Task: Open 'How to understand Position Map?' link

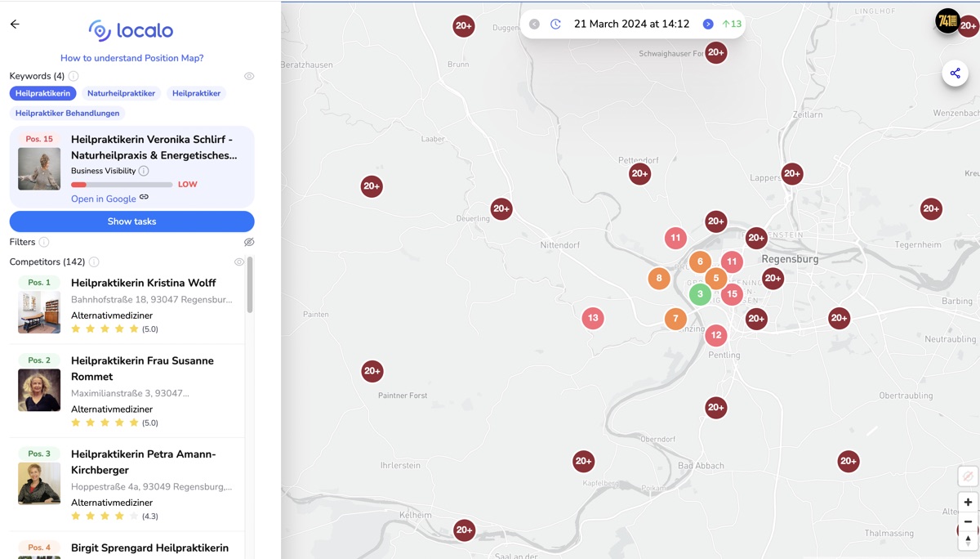Action: pyautogui.click(x=131, y=58)
